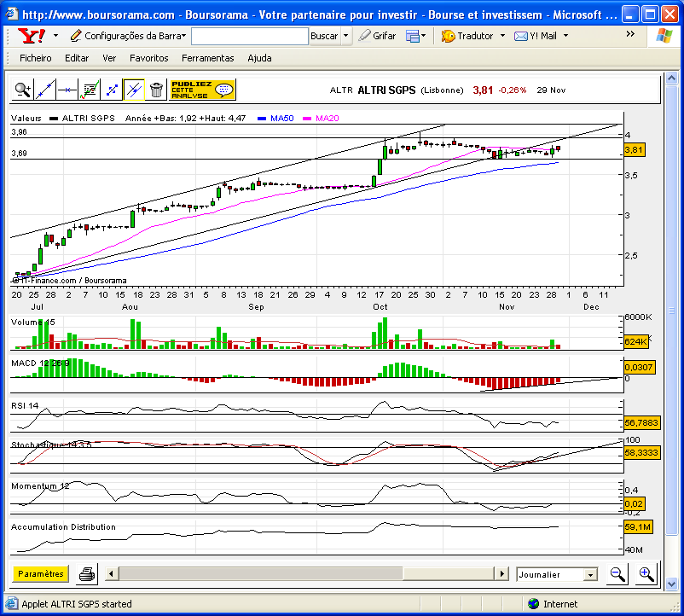
Task: Select the horizontal line drawing tool
Action: pyautogui.click(x=67, y=90)
